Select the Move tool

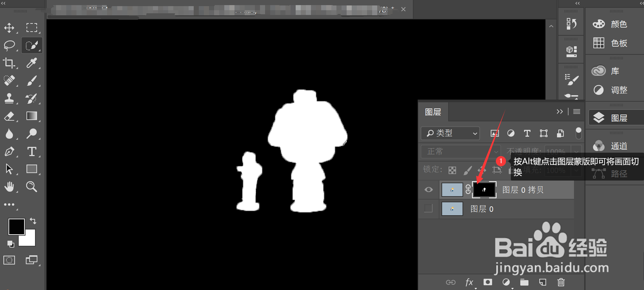(x=9, y=28)
